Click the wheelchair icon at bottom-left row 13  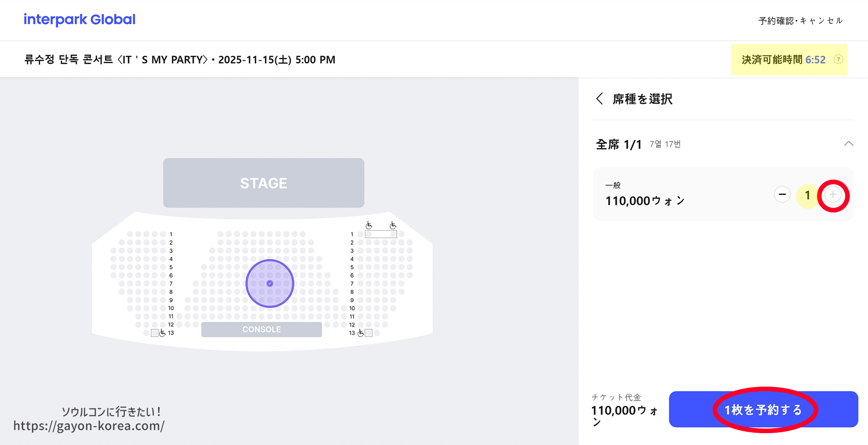[162, 333]
